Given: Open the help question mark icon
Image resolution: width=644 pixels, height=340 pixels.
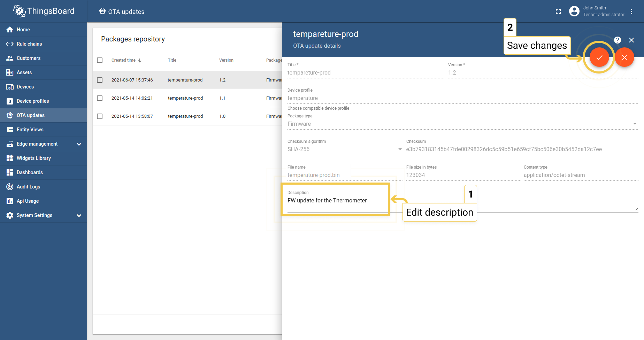Looking at the screenshot, I should (617, 40).
